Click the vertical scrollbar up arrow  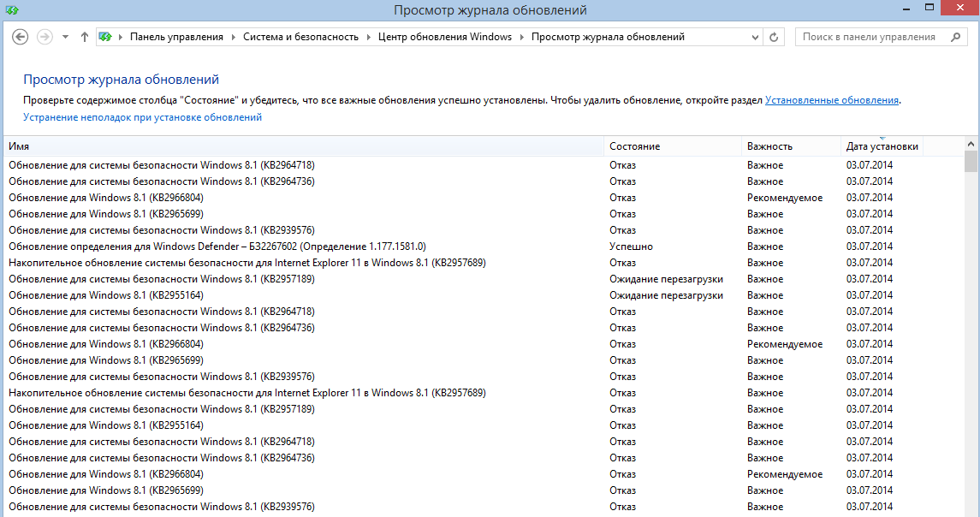coord(971,144)
